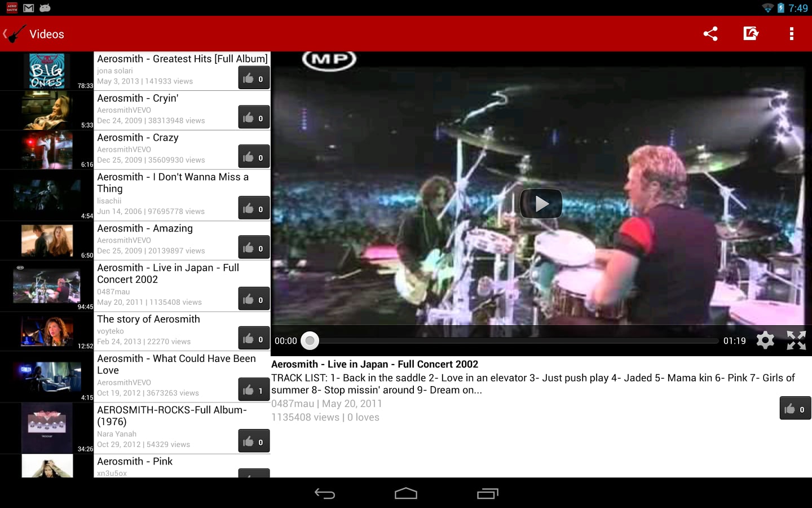Like What Could Have Been Love video
This screenshot has width=812, height=508.
click(x=254, y=390)
